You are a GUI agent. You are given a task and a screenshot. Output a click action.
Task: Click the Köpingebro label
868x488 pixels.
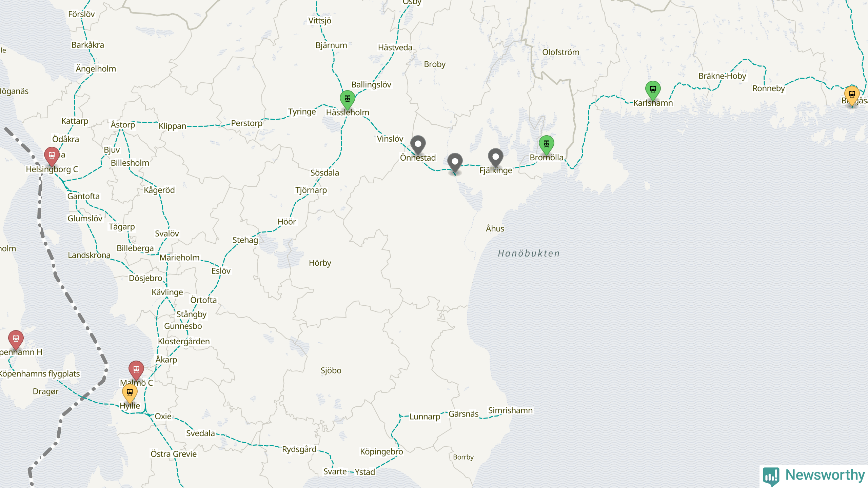(x=381, y=452)
